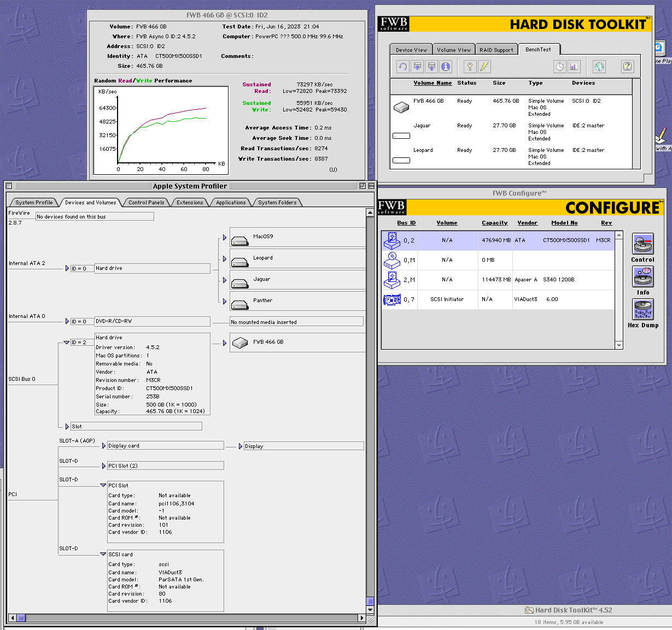
Task: Click the stopwatch benchmark icon
Action: (x=559, y=67)
